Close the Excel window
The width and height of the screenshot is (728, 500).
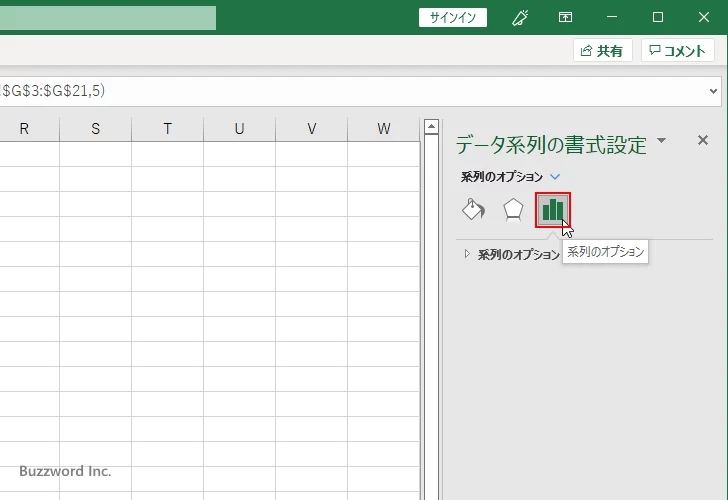click(704, 17)
